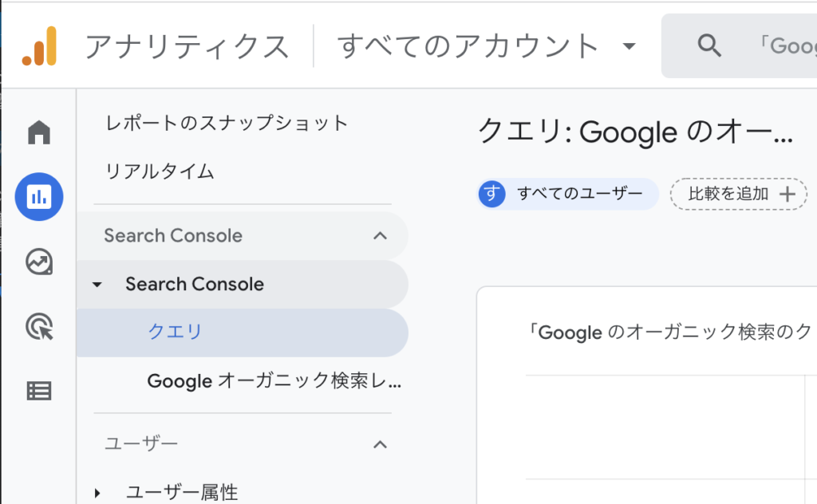The image size is (817, 504).
Task: Select the Reports bar chart icon
Action: (x=39, y=197)
